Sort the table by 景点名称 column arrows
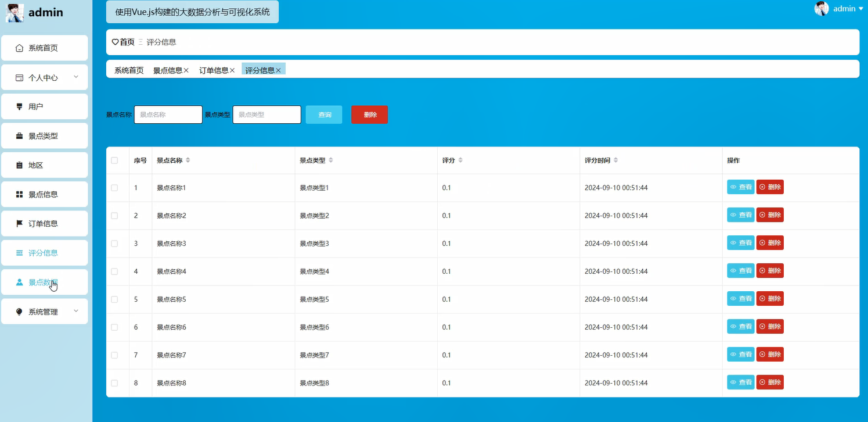Viewport: 868px width, 422px height. pos(188,160)
